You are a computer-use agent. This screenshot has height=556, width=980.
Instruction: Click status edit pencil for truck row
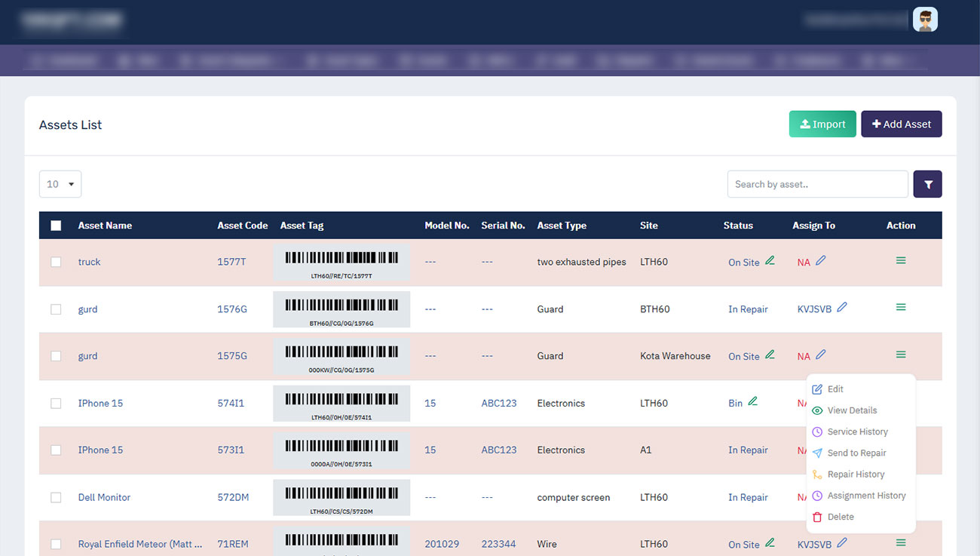click(770, 260)
